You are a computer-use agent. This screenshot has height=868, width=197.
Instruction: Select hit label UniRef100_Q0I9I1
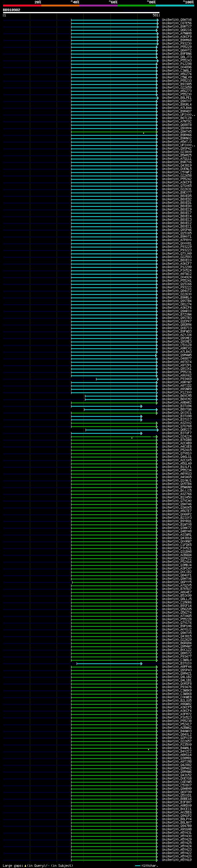[177, 413]
